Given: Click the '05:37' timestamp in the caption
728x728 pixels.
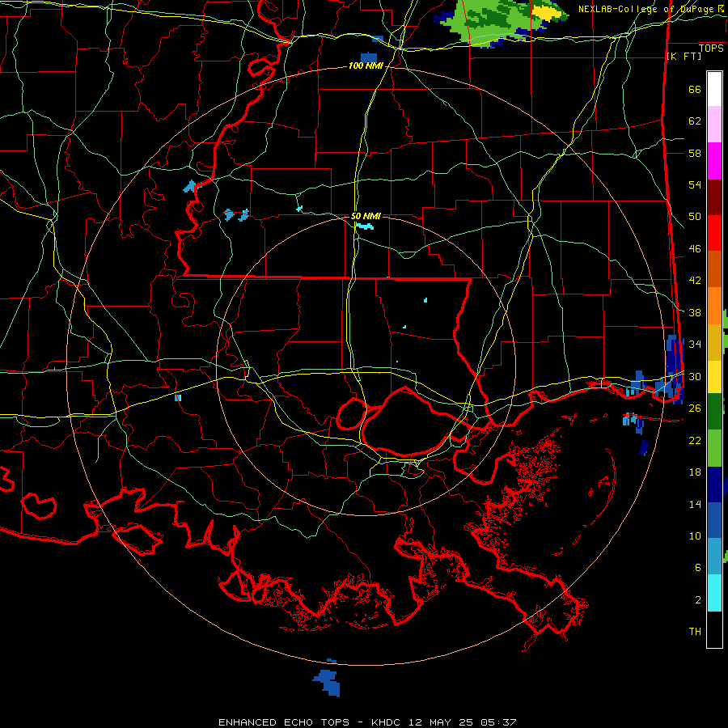Looking at the screenshot, I should pos(497,722).
